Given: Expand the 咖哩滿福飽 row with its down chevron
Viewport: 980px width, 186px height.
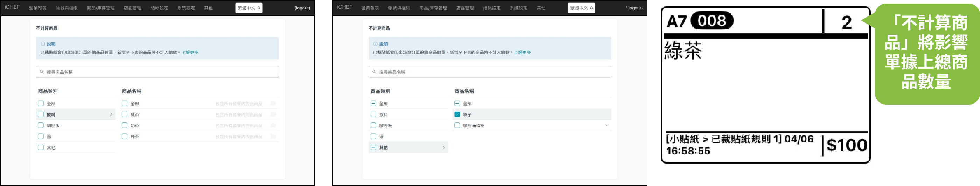Looking at the screenshot, I should click(607, 125).
